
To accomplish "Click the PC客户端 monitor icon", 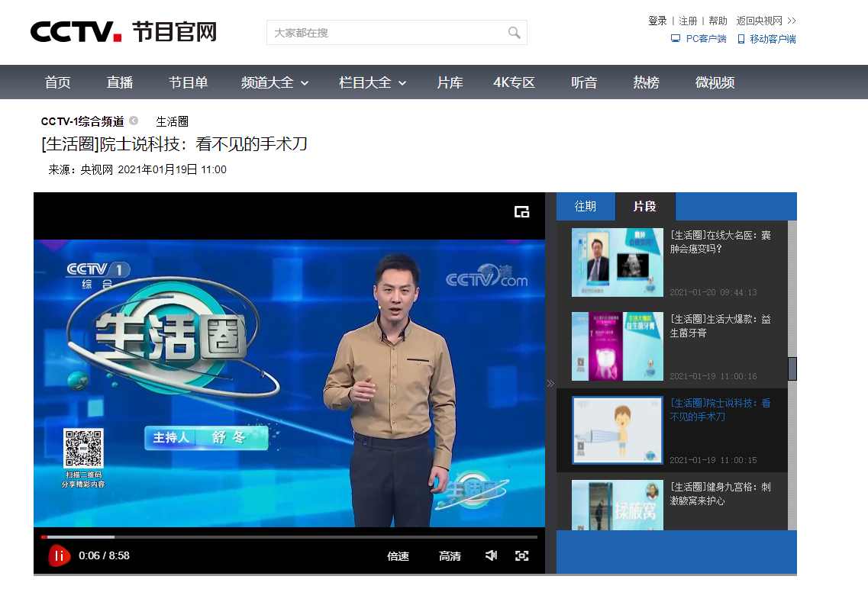I will pyautogui.click(x=676, y=39).
